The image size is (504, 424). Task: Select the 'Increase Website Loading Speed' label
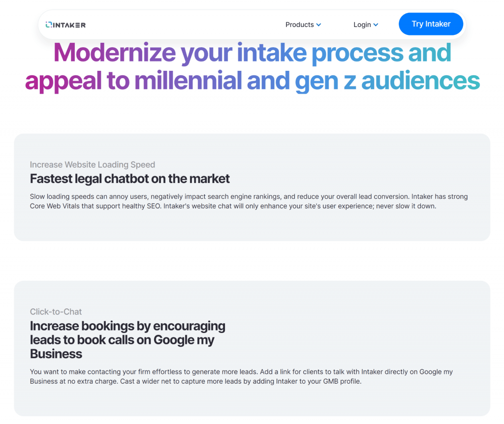click(x=93, y=164)
